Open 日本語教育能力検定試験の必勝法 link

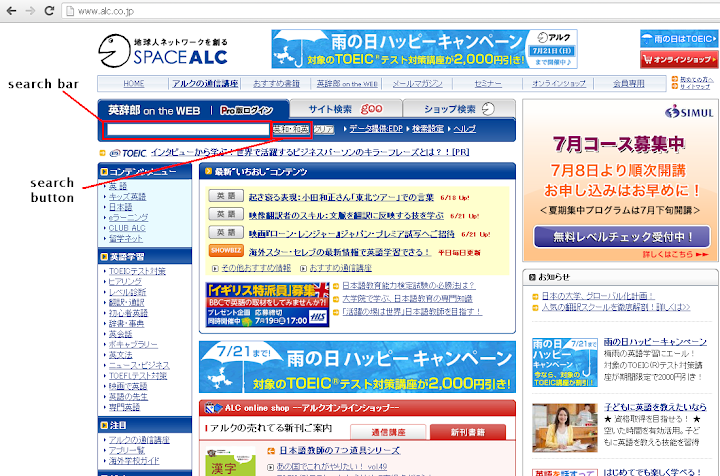[x=408, y=286]
